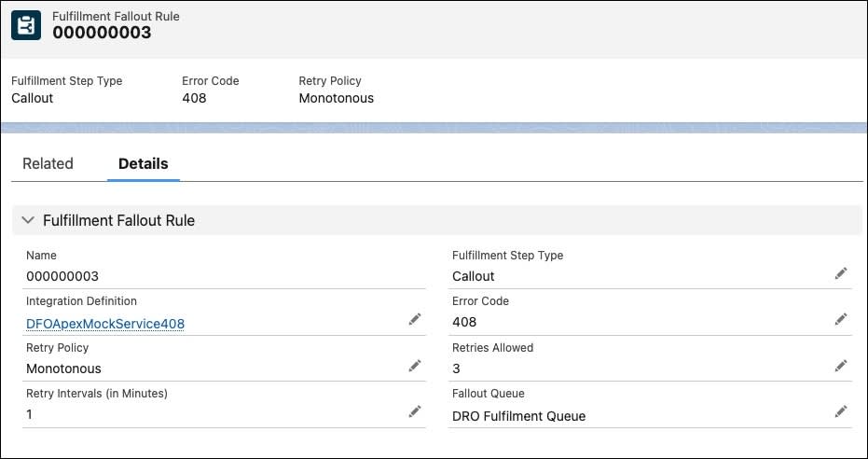Screen dimensions: 868x459
Task: Click the Fallout Queue value DRO Fulfilment Queue
Action: point(518,416)
